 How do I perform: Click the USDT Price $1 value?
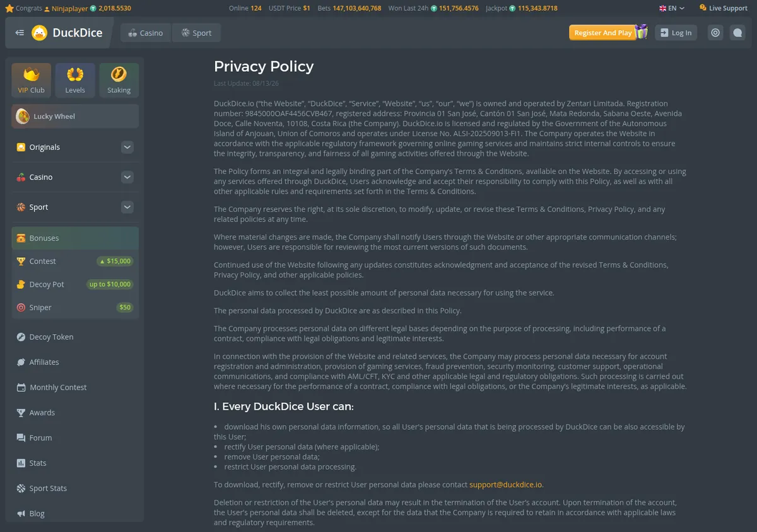click(x=307, y=9)
